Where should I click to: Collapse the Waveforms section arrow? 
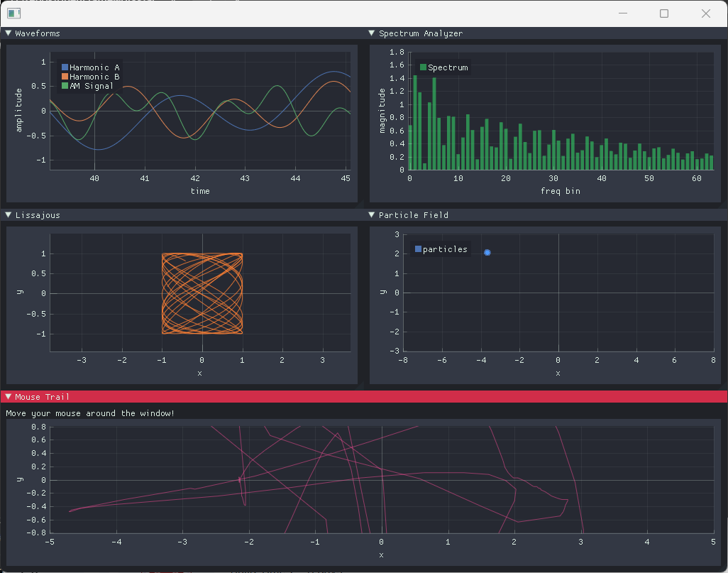point(9,33)
